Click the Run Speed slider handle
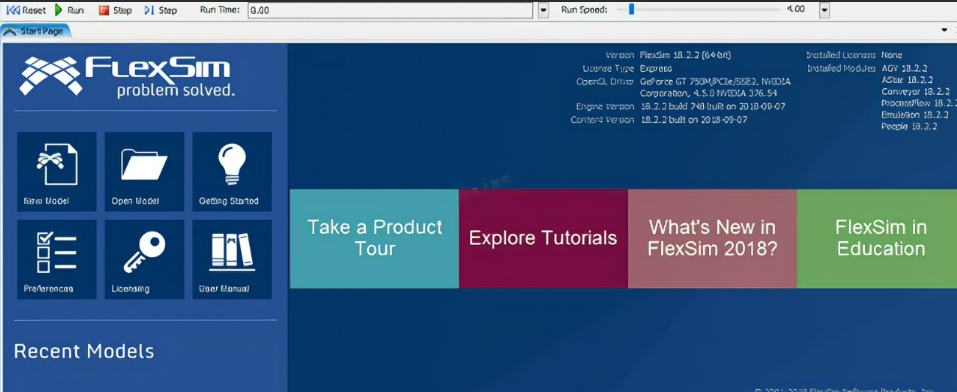957x392 pixels. (632, 10)
